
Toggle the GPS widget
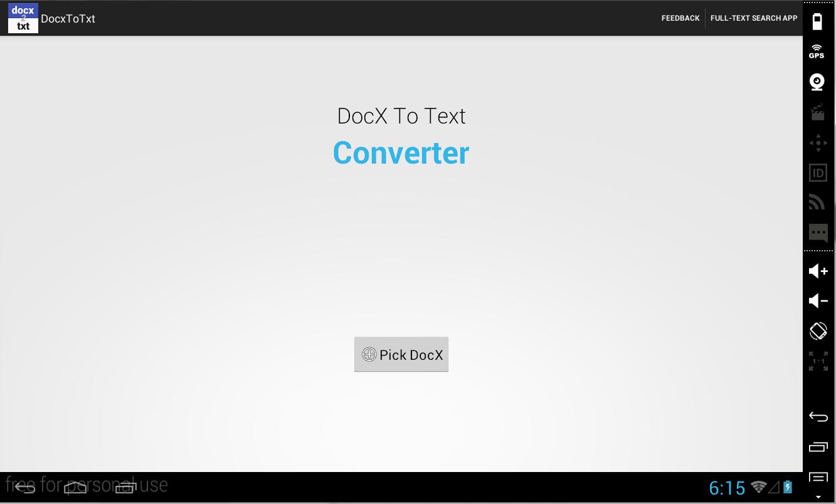click(x=818, y=50)
